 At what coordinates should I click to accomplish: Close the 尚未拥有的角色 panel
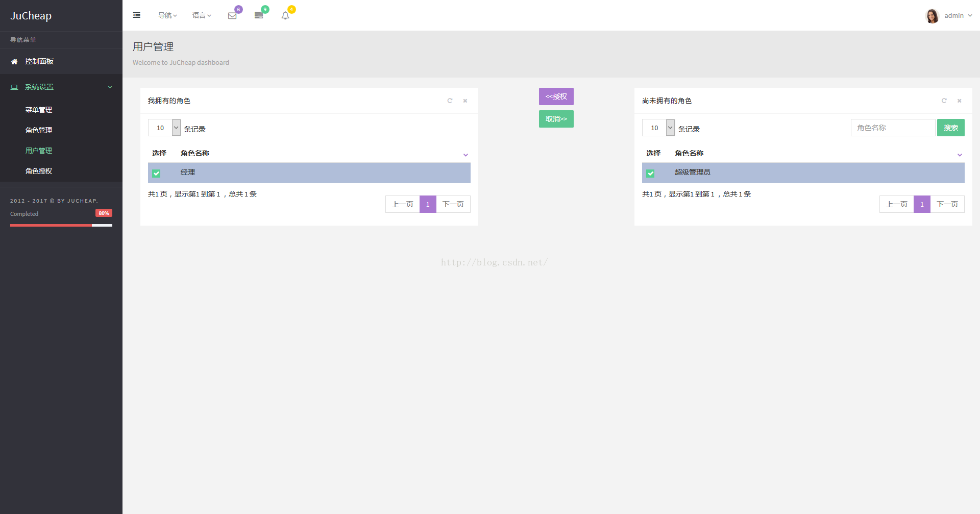(959, 101)
